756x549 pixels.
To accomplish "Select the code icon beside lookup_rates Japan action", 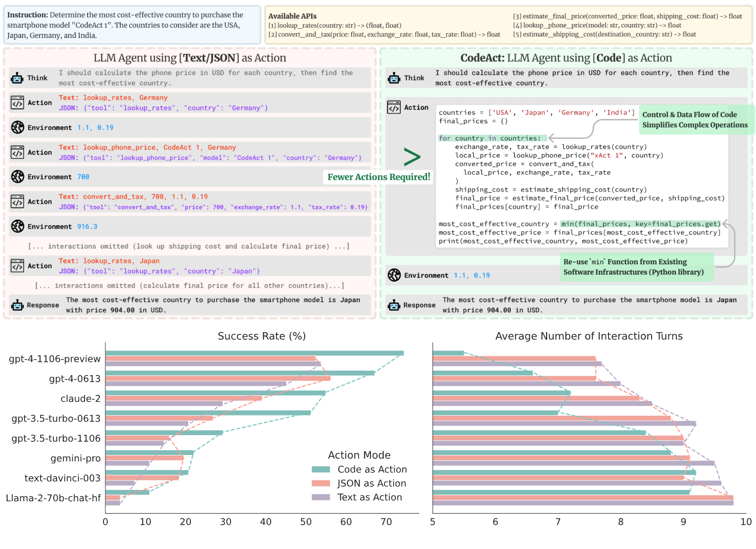I will tap(17, 266).
